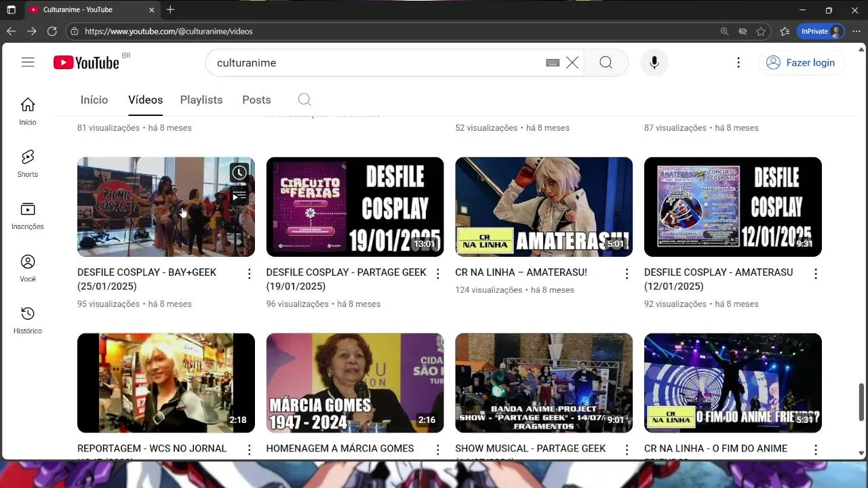This screenshot has height=488, width=868.
Task: Switch to the Posts tab
Action: [x=256, y=100]
